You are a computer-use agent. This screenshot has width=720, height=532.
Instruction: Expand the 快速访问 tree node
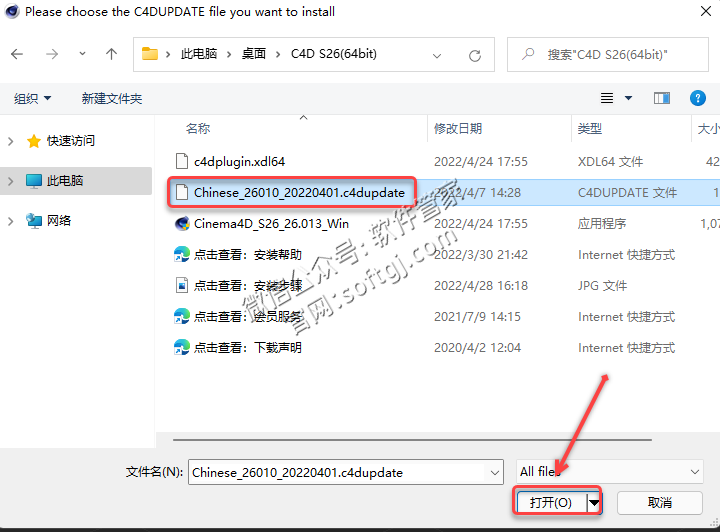(x=11, y=141)
